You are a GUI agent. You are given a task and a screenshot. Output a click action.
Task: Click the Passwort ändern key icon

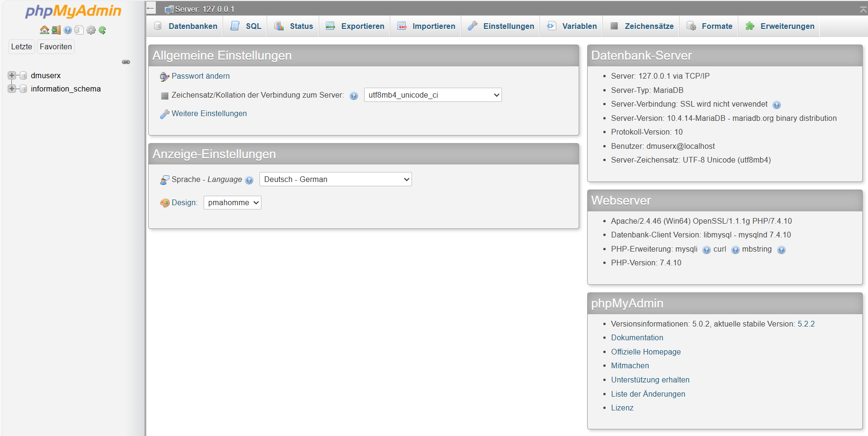(164, 76)
